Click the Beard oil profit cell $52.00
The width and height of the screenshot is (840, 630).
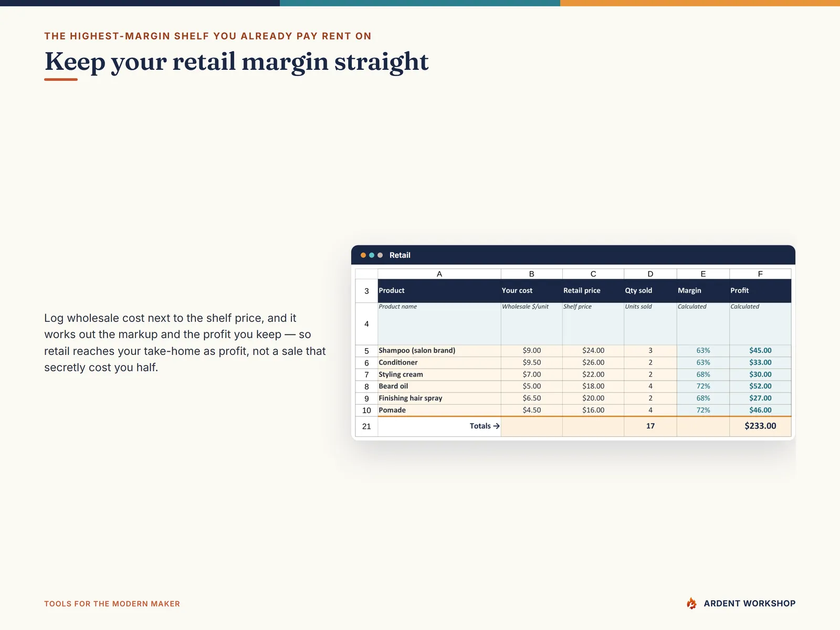760,386
